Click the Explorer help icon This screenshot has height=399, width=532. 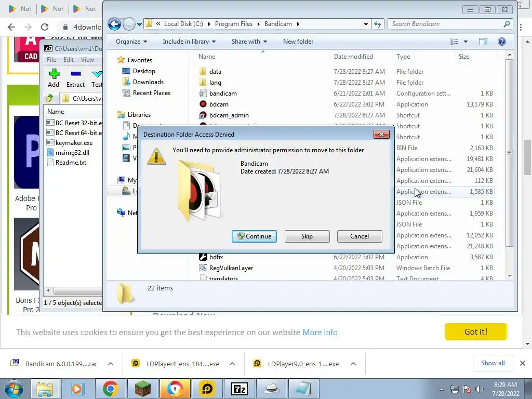502,42
